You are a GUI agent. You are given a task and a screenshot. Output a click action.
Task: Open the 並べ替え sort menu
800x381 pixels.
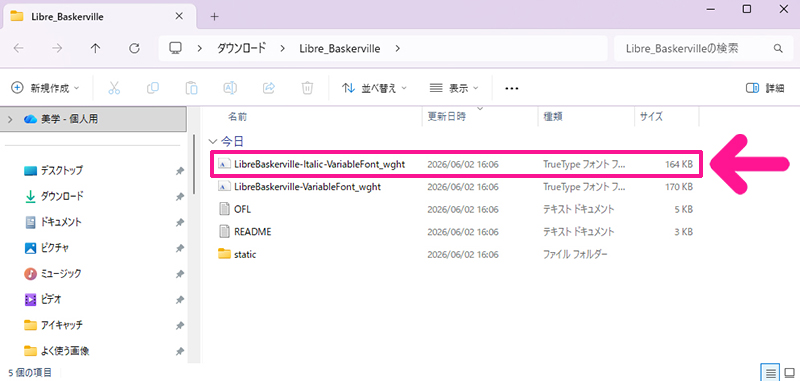point(374,88)
